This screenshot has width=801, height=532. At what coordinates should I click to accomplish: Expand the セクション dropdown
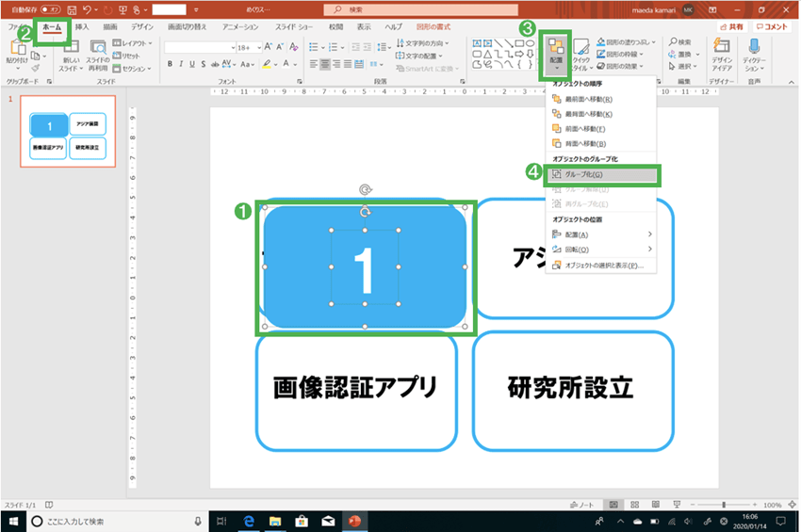[x=132, y=69]
